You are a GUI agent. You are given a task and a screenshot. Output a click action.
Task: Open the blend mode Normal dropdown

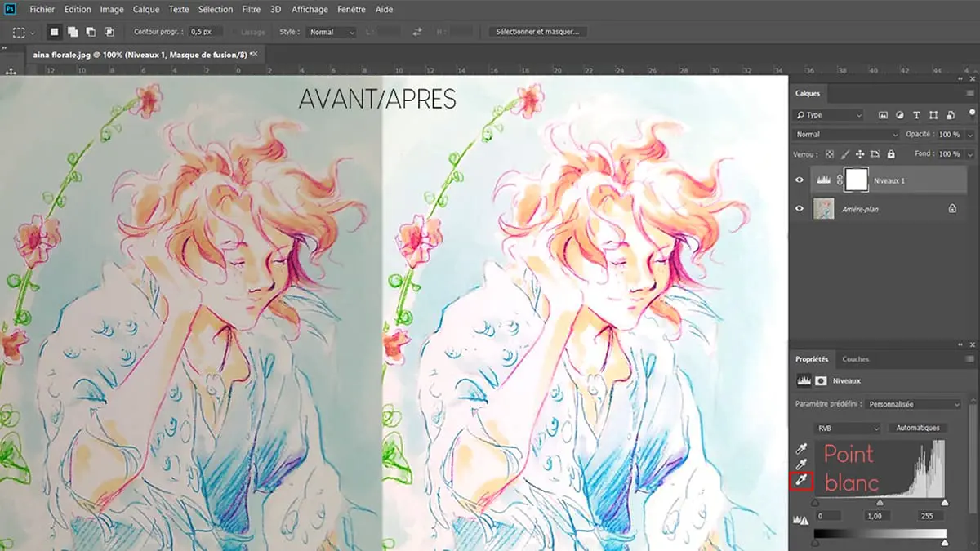(x=846, y=134)
